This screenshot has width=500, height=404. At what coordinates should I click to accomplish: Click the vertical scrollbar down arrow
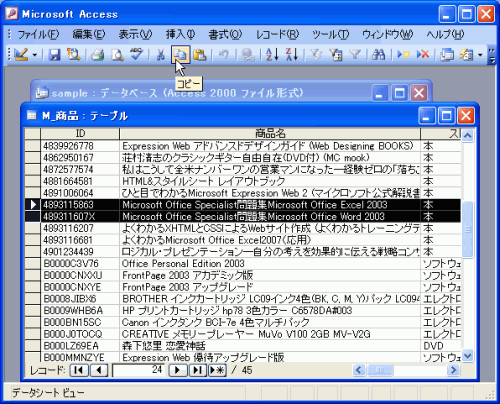[468, 355]
